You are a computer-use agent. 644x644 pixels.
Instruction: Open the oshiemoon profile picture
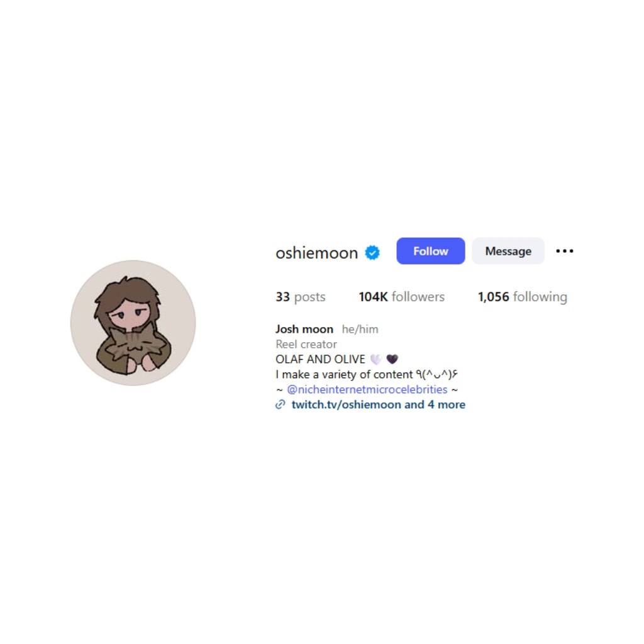click(x=133, y=323)
